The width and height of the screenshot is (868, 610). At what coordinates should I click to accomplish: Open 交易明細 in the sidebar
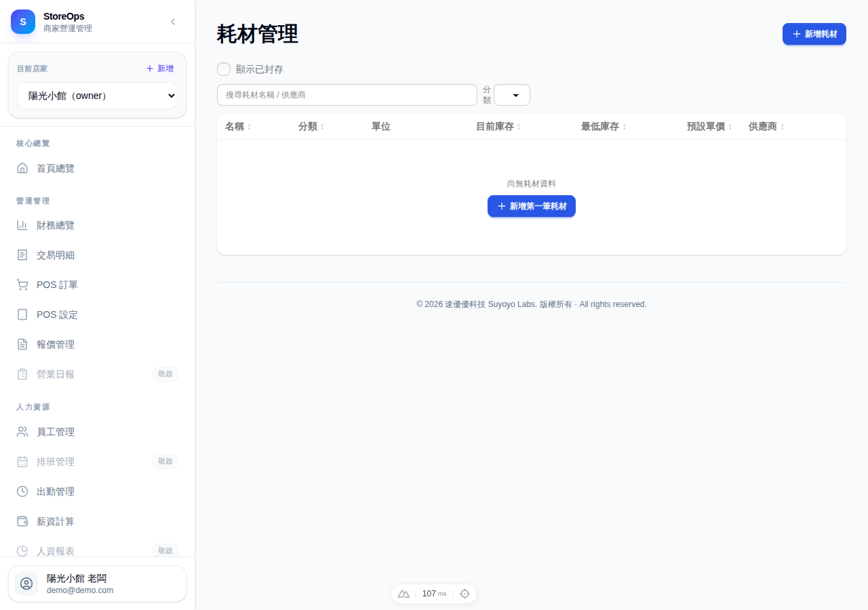(98, 255)
